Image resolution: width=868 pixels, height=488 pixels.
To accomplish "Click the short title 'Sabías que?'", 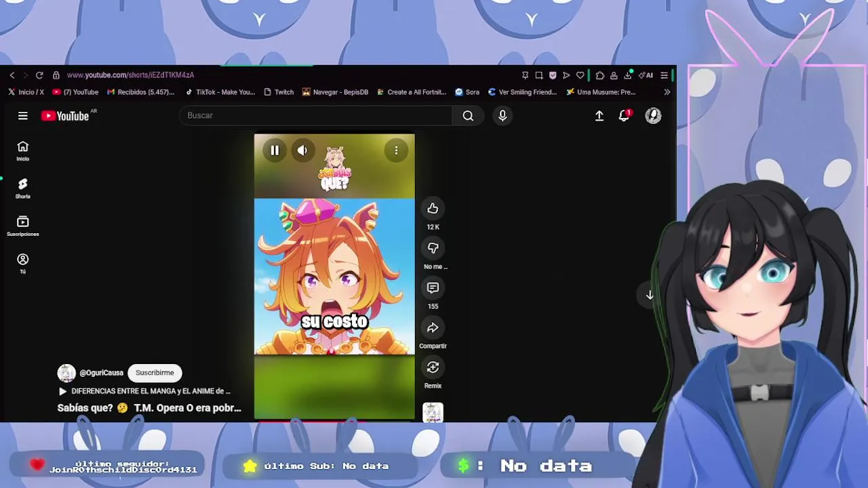I will coord(149,408).
